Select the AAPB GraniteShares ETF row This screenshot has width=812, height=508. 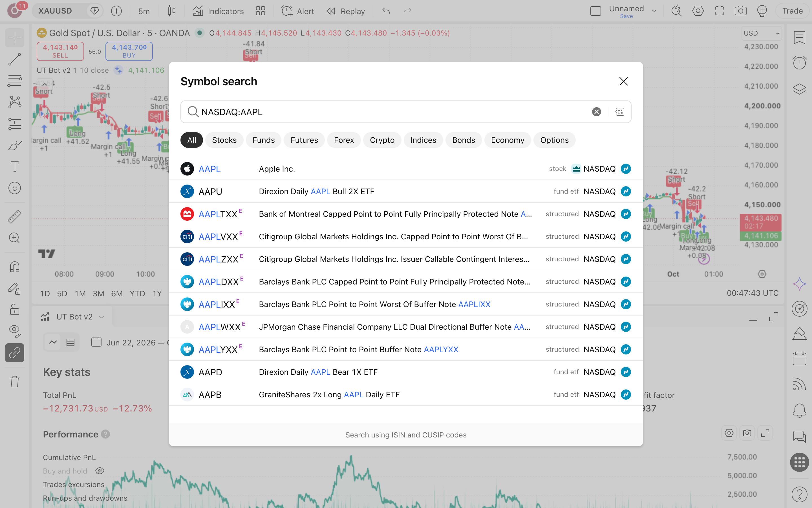coord(406,395)
